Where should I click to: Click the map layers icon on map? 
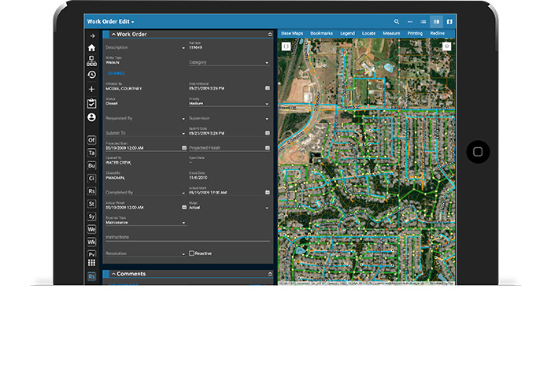[446, 46]
